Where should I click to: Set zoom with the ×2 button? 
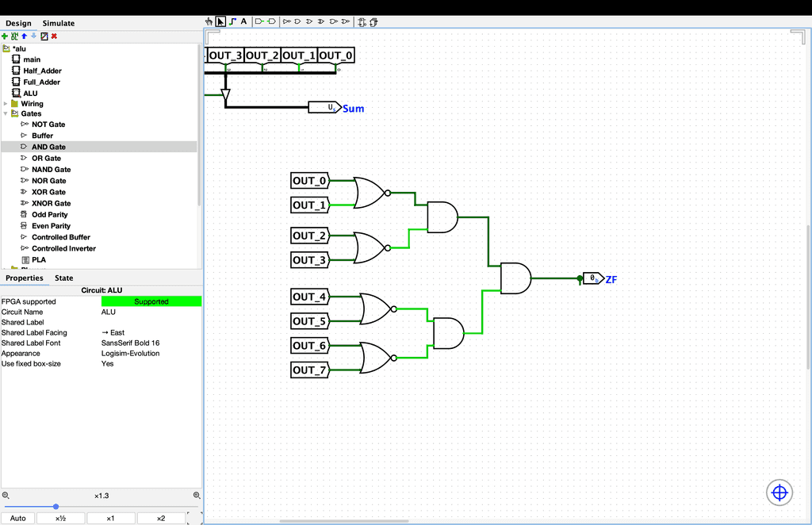[x=161, y=518]
